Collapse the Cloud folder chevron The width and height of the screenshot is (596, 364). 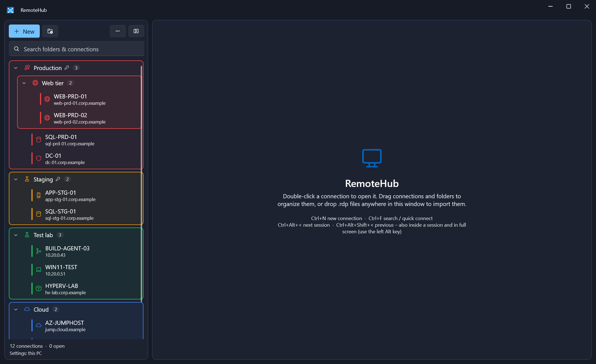pos(16,309)
